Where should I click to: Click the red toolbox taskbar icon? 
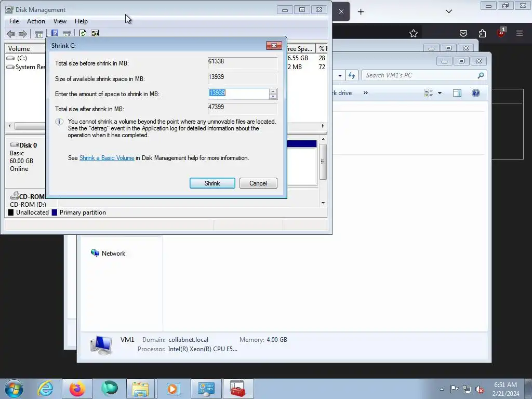(238, 389)
